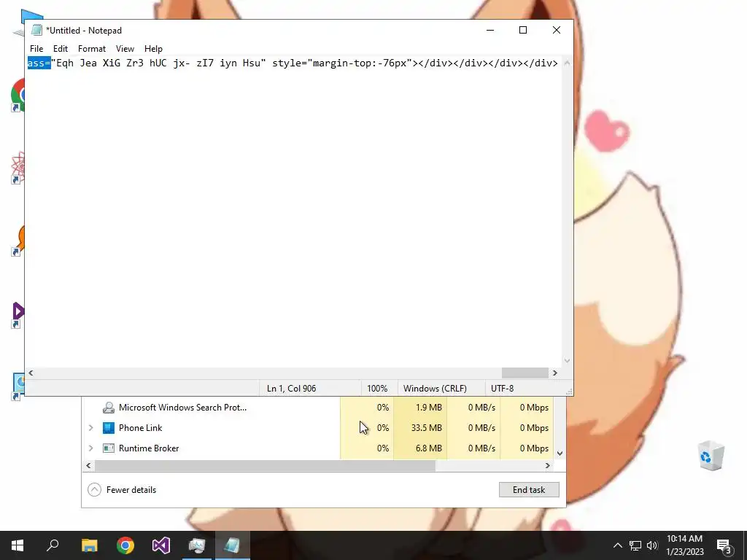This screenshot has height=560, width=747.
Task: Minimize the Notepad window
Action: (489, 30)
